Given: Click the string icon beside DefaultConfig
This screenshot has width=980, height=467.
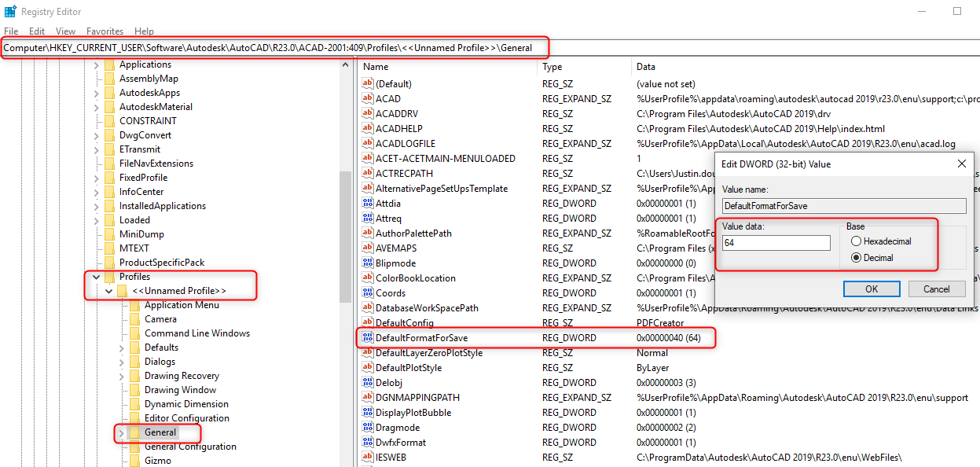Looking at the screenshot, I should click(367, 323).
